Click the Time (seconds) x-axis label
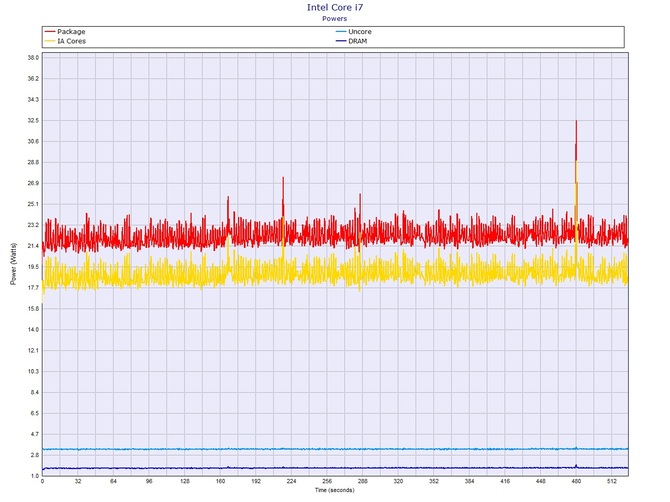The image size is (670, 502). (335, 491)
